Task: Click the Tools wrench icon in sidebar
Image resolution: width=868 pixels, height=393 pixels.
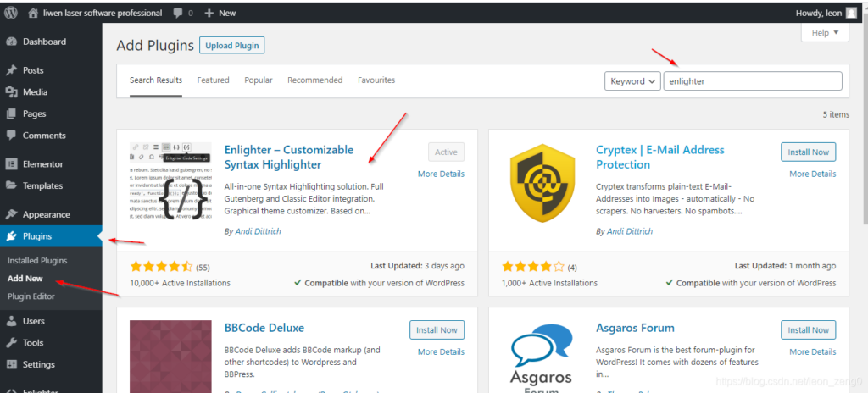Action: (x=12, y=343)
